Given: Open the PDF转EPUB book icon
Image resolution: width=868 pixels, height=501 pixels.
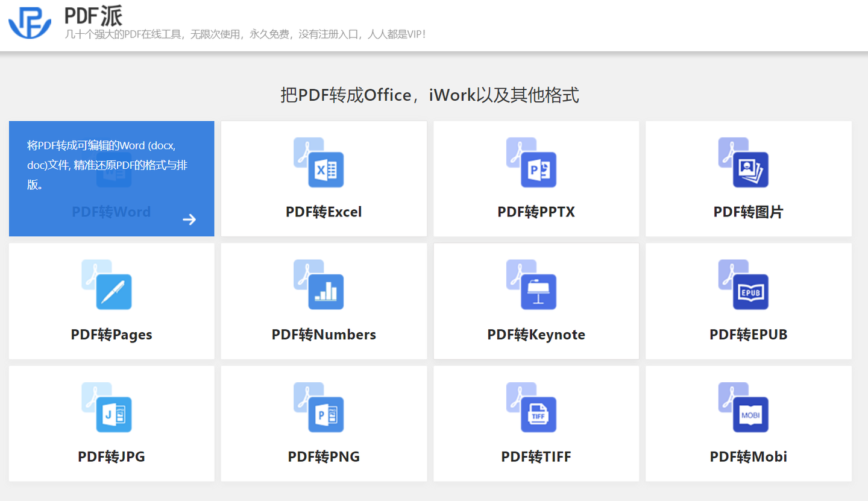Looking at the screenshot, I should point(743,285).
